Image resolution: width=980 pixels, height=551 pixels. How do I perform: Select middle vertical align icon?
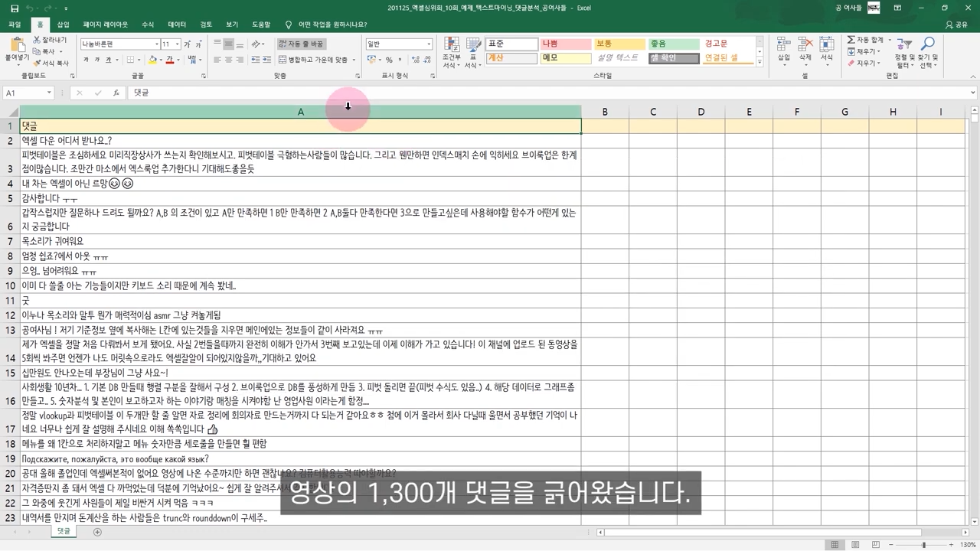point(228,44)
